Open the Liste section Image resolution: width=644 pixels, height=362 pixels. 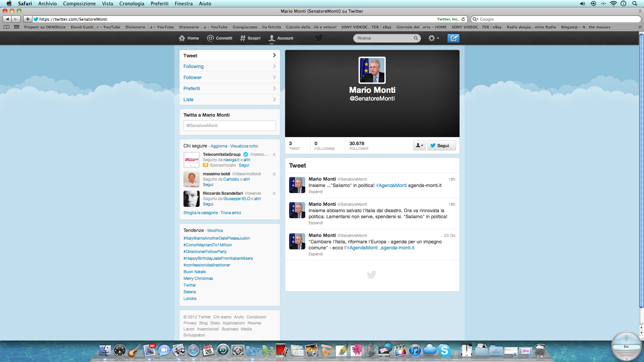click(230, 100)
